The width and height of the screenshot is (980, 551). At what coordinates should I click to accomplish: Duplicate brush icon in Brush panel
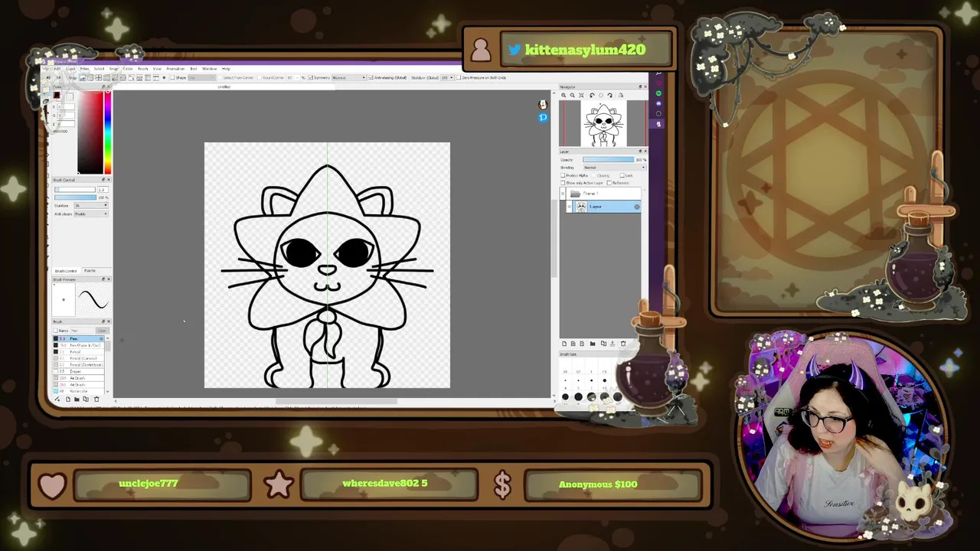tap(86, 399)
